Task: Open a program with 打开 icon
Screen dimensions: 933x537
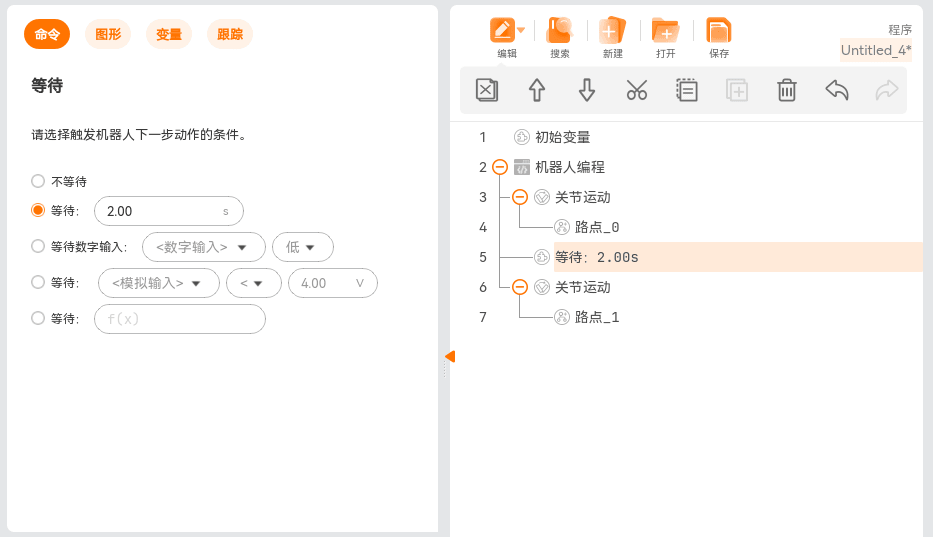Action: click(665, 30)
